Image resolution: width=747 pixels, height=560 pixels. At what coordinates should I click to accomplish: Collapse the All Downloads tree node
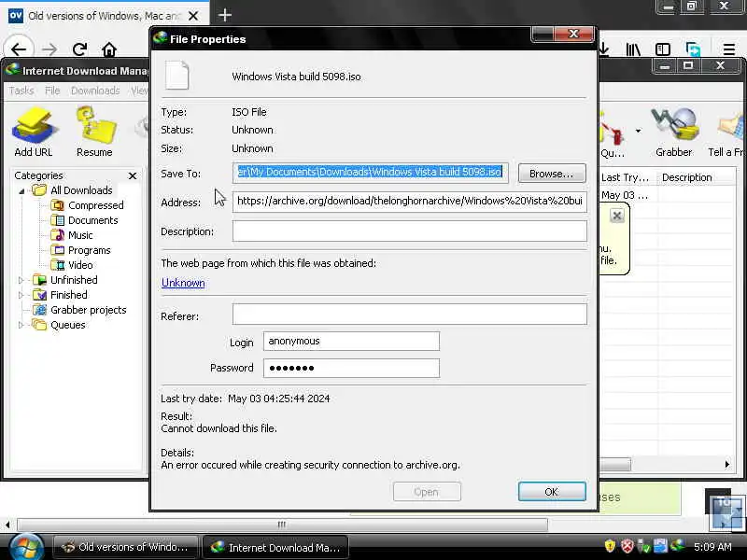(21, 191)
